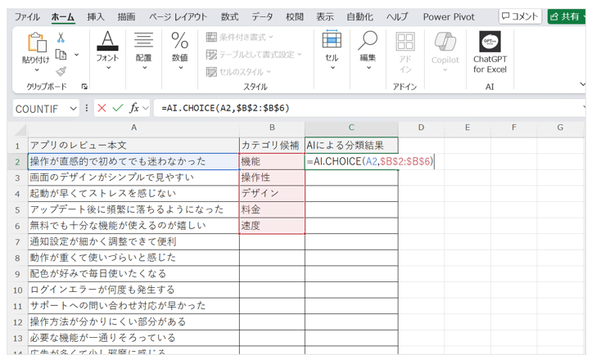Confirm formula with the checkmark icon

tap(118, 108)
